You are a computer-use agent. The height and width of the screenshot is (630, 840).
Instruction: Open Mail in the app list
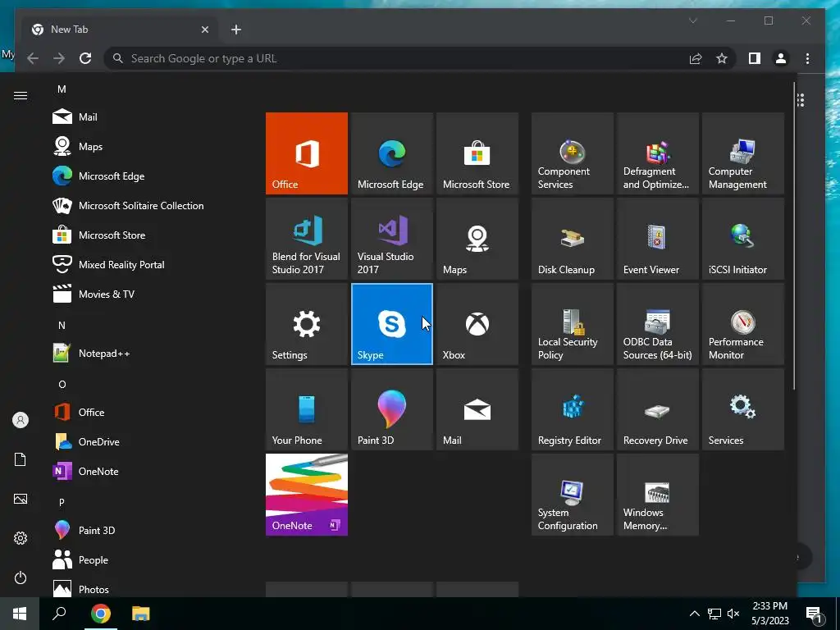tap(150, 116)
